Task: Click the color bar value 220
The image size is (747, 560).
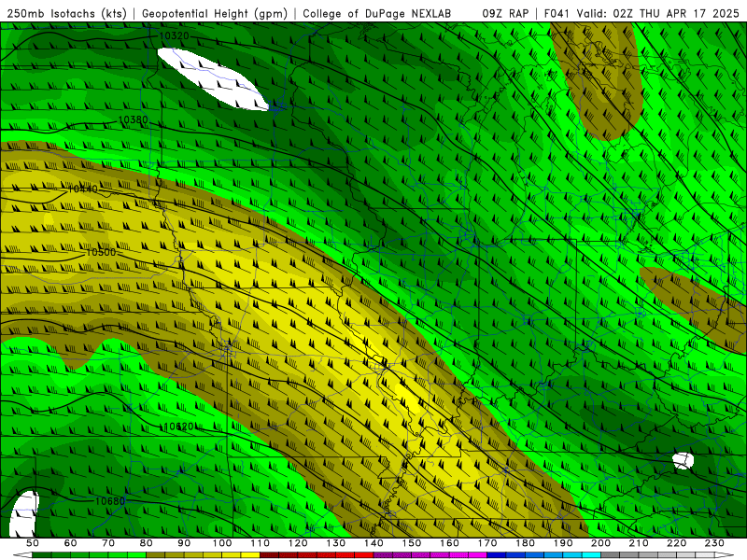Action: click(x=676, y=543)
